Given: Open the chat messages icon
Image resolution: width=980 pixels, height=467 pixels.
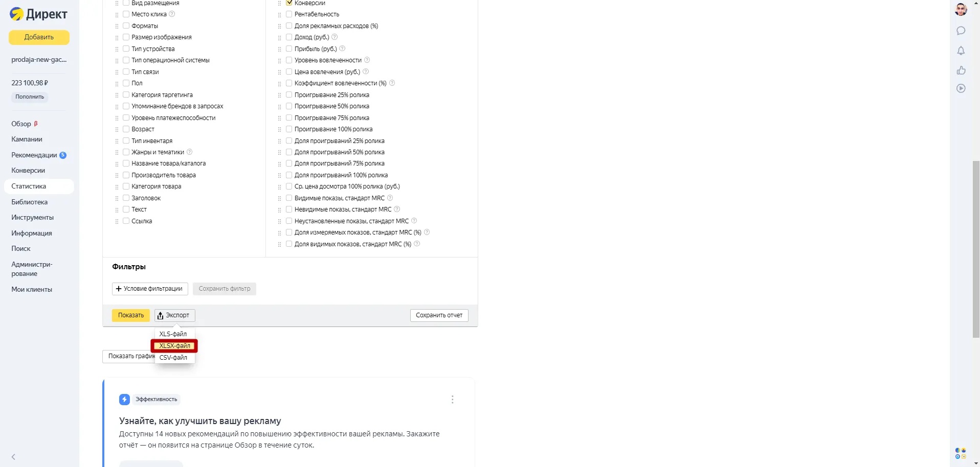Looking at the screenshot, I should click(x=961, y=31).
